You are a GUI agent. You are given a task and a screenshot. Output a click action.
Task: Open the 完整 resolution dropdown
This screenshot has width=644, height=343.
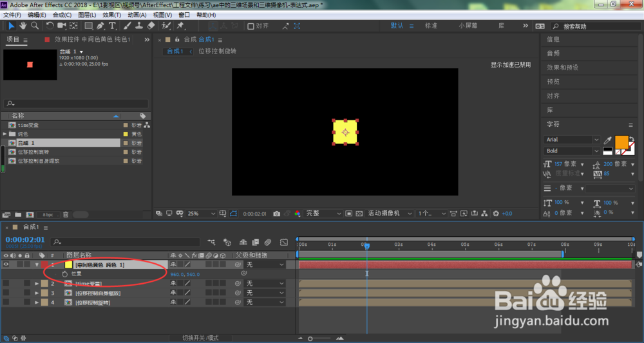pyautogui.click(x=323, y=214)
